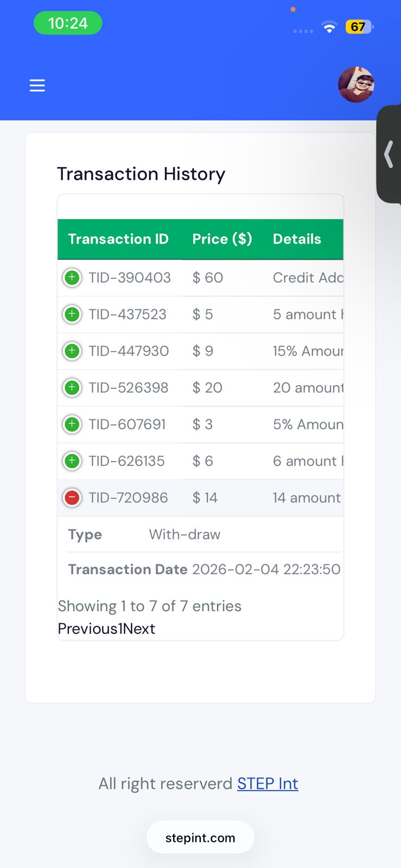Tap the Wi-Fi status icon

(x=329, y=27)
